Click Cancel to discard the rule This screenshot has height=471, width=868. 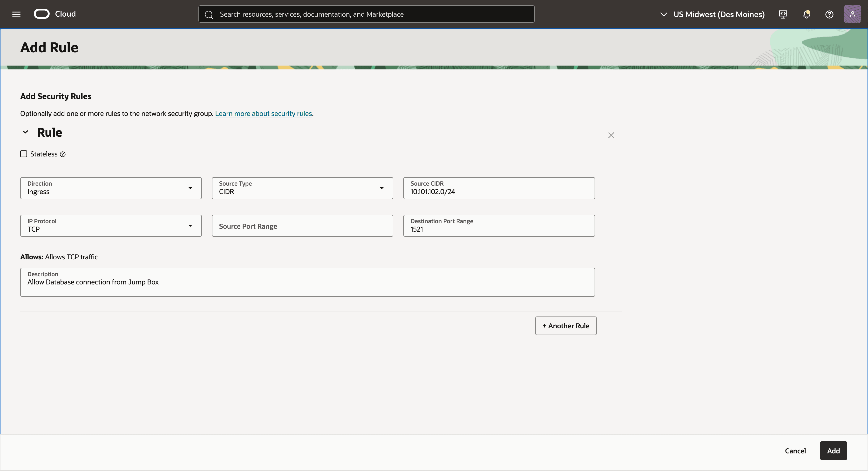[795, 451]
